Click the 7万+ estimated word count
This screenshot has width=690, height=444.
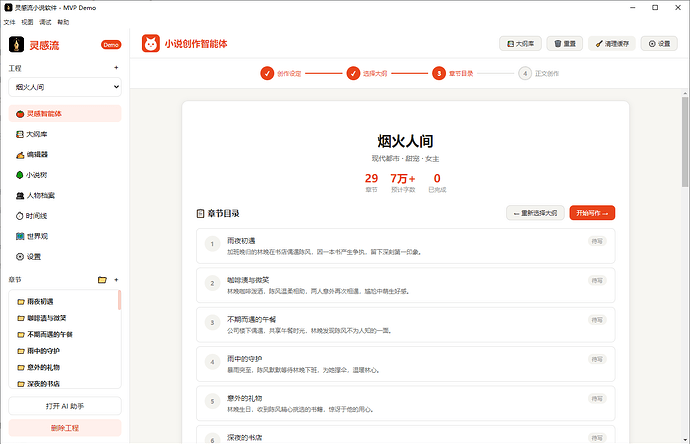coord(403,179)
